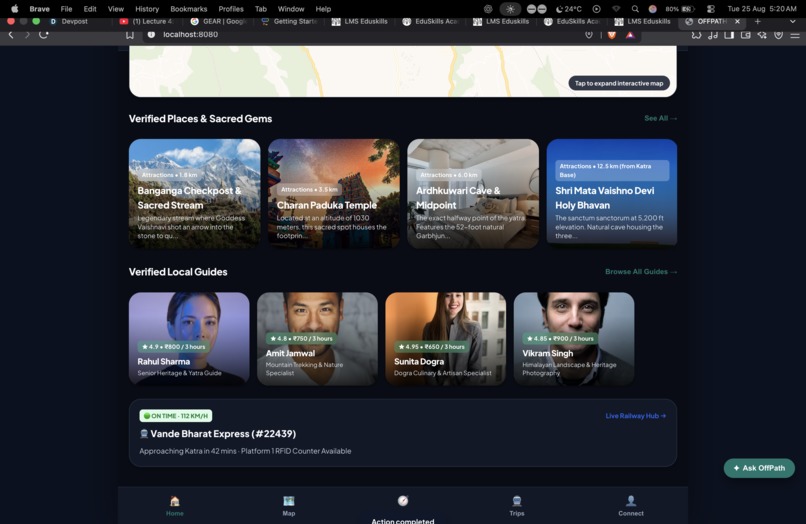Open the File menu
The image size is (806, 524).
pyautogui.click(x=66, y=9)
